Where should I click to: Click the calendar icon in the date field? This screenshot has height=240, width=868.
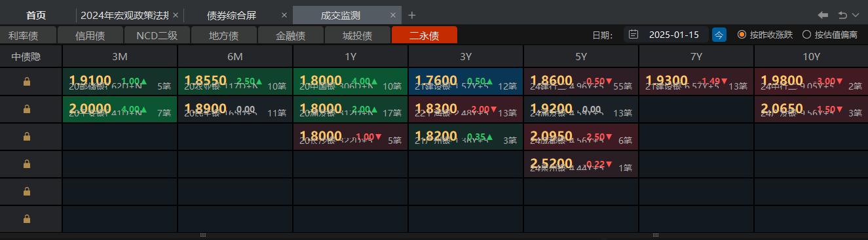633,35
